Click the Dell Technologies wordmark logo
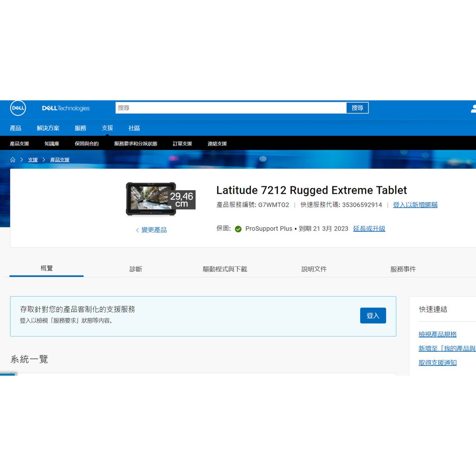476x476 pixels. click(x=66, y=108)
